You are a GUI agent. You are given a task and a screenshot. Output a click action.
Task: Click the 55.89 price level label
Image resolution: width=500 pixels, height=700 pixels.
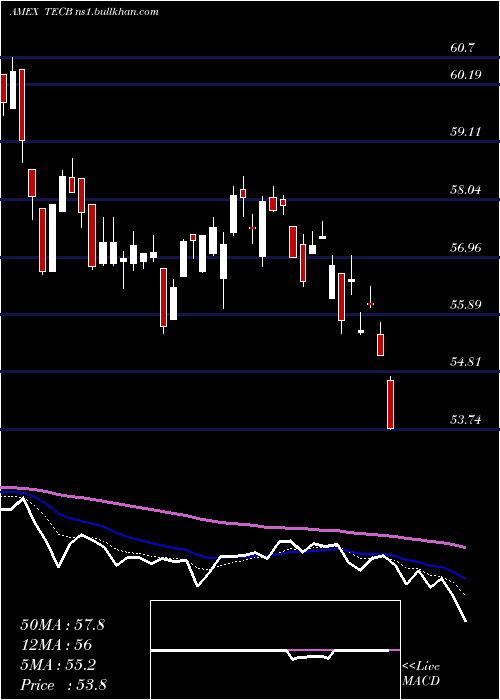[466, 304]
